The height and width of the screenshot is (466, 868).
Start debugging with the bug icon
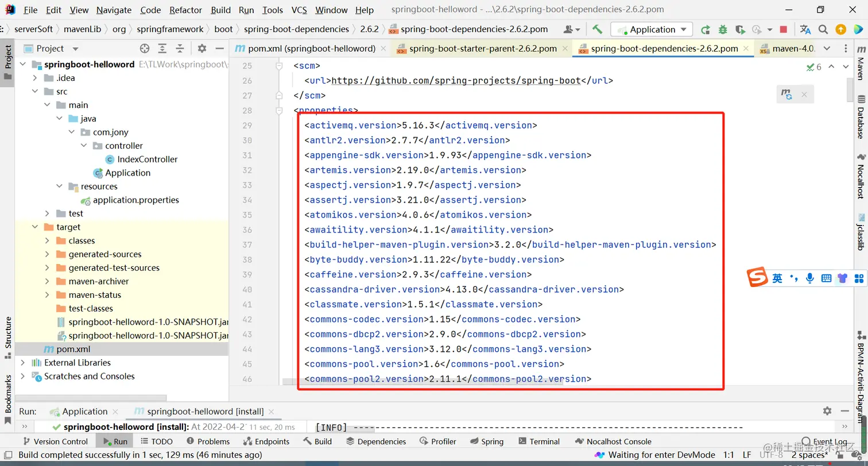pos(723,29)
